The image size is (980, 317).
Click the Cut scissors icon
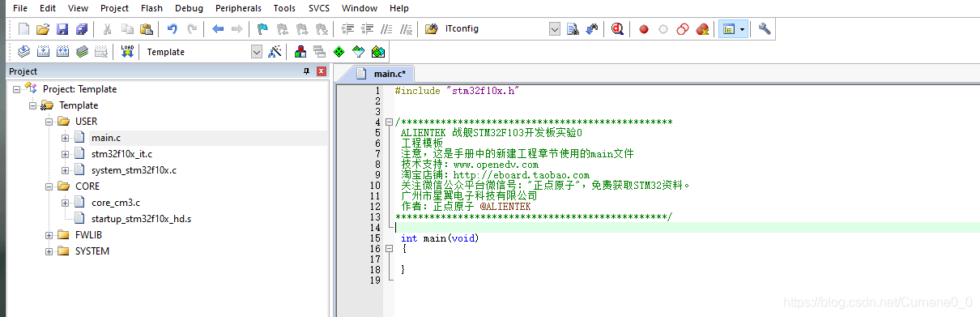pos(107,29)
